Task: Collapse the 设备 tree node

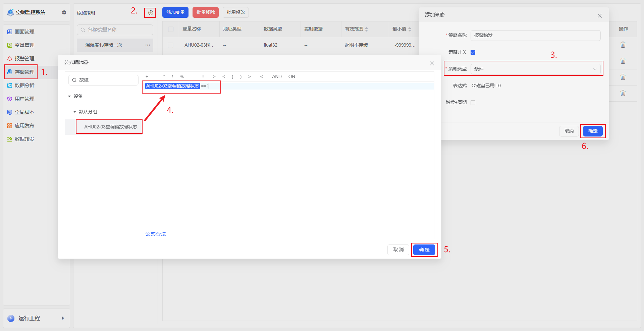Action: pyautogui.click(x=69, y=97)
